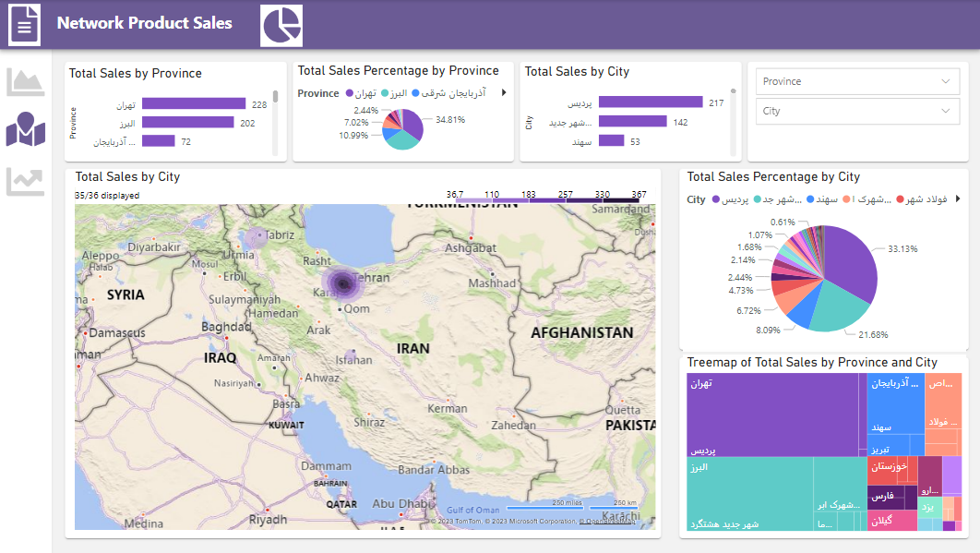This screenshot has height=553, width=980.
Task: Click the Tehran sales bubble on map
Action: click(x=342, y=283)
